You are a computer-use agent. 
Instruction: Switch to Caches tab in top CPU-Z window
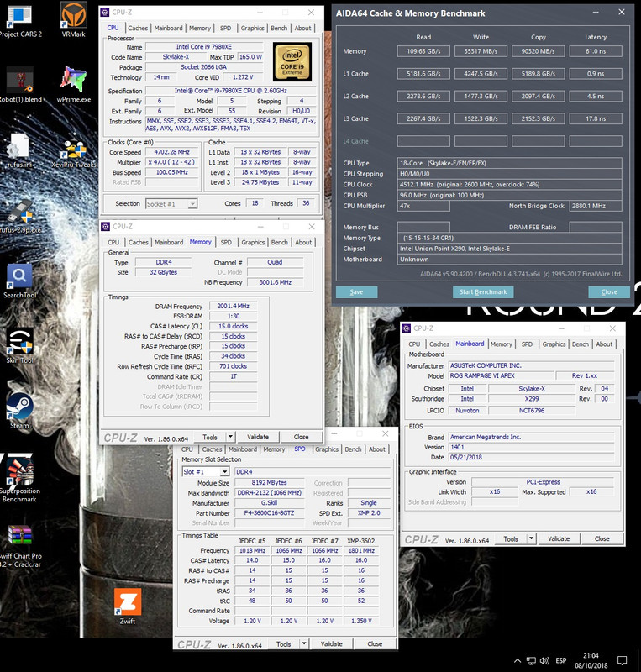click(x=138, y=28)
